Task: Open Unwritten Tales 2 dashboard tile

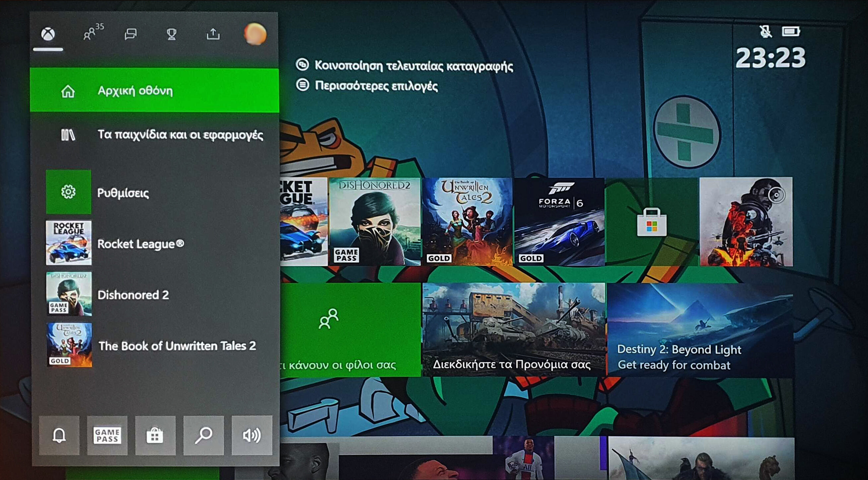Action: tap(467, 221)
